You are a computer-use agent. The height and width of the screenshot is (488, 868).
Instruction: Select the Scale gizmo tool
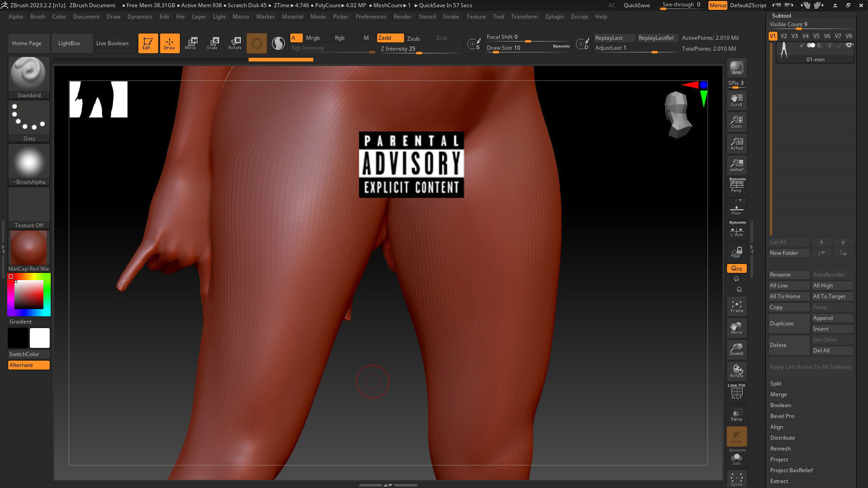coord(212,43)
